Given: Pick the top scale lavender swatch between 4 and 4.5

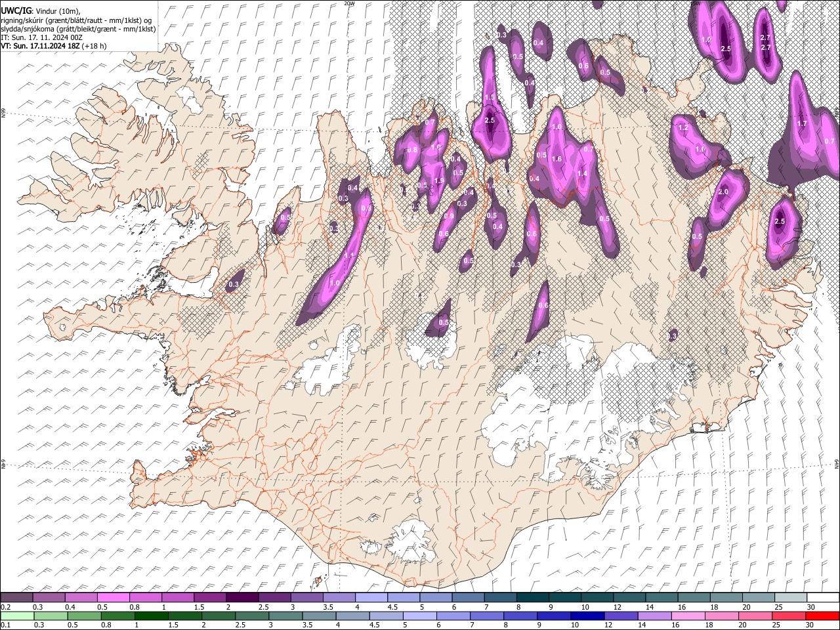Looking at the screenshot, I should point(371,597).
